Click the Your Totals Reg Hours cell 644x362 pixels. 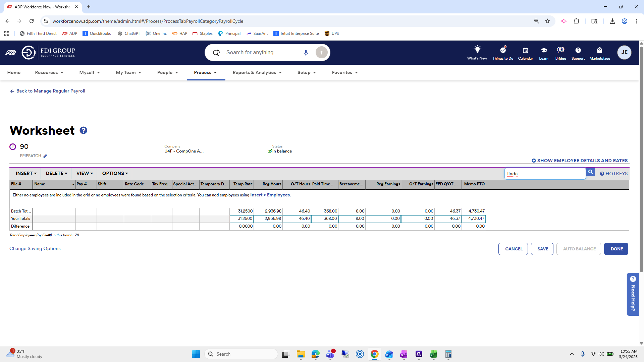point(268,219)
